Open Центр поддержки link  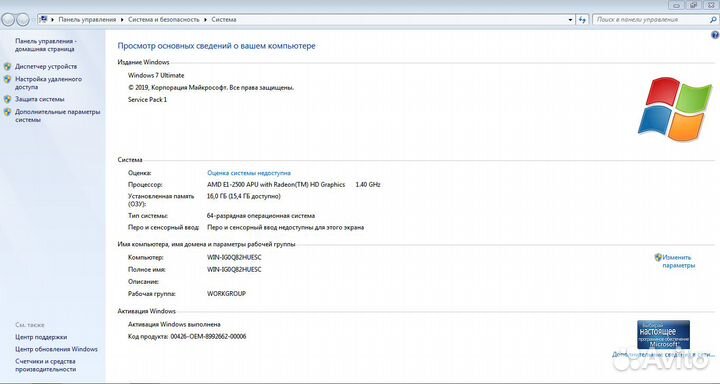(41, 337)
